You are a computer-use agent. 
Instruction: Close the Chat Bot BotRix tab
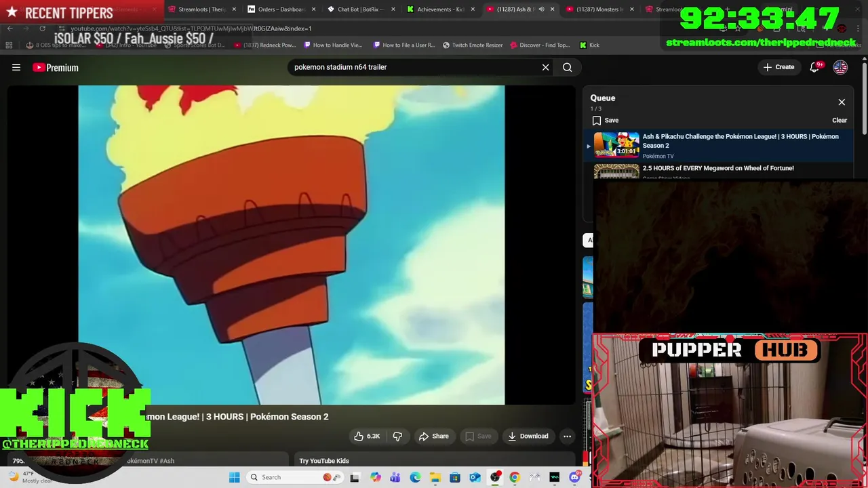pyautogui.click(x=393, y=9)
